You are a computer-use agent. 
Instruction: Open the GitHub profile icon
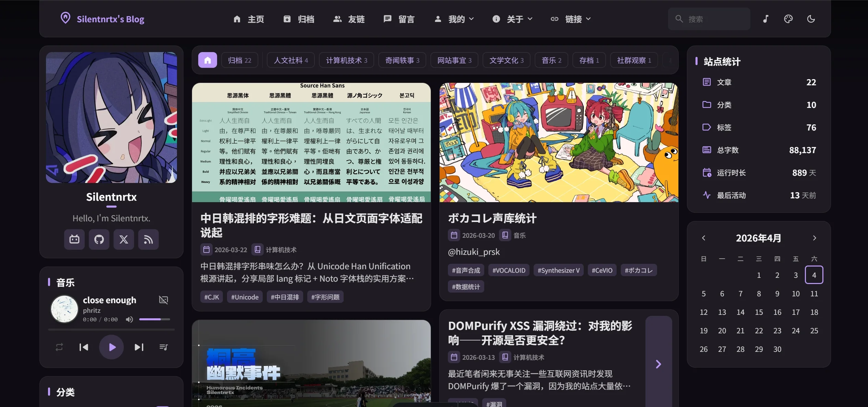99,239
